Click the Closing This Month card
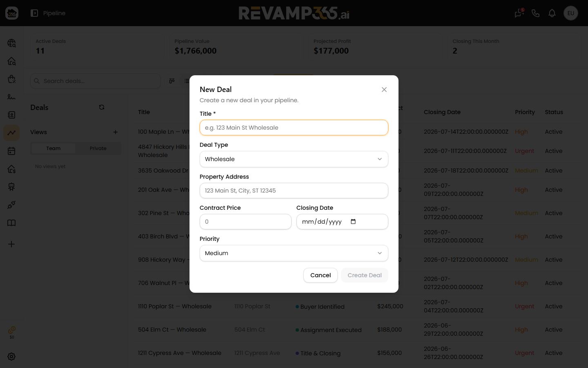 [x=514, y=47]
